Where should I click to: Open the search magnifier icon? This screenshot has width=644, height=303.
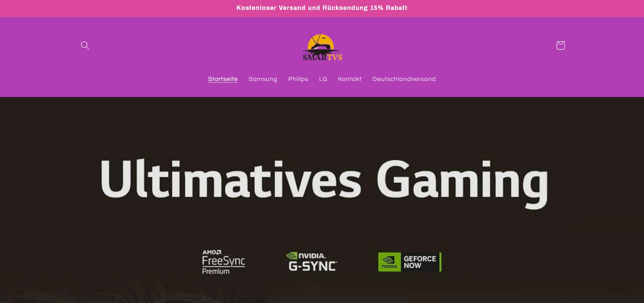(x=85, y=45)
